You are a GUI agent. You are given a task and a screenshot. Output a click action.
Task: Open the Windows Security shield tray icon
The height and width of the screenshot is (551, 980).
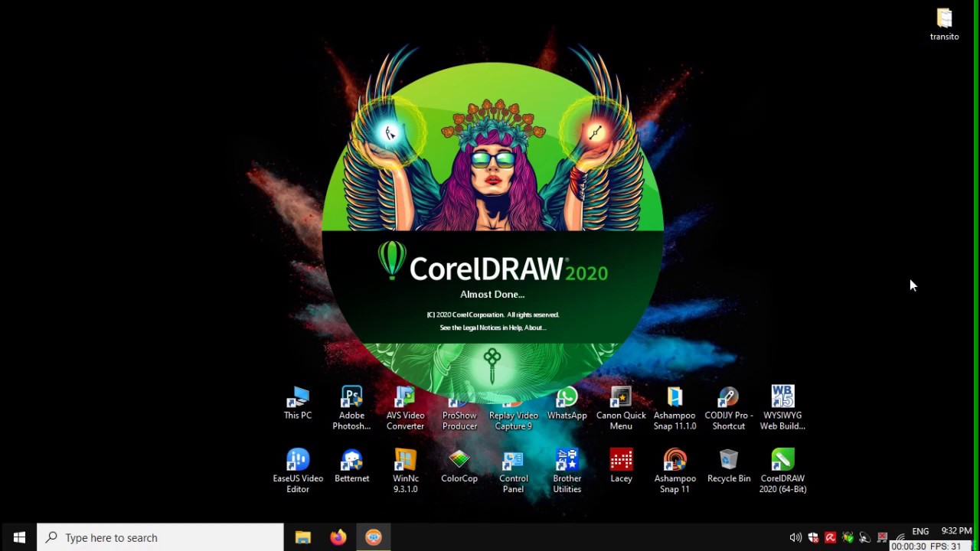(x=813, y=537)
